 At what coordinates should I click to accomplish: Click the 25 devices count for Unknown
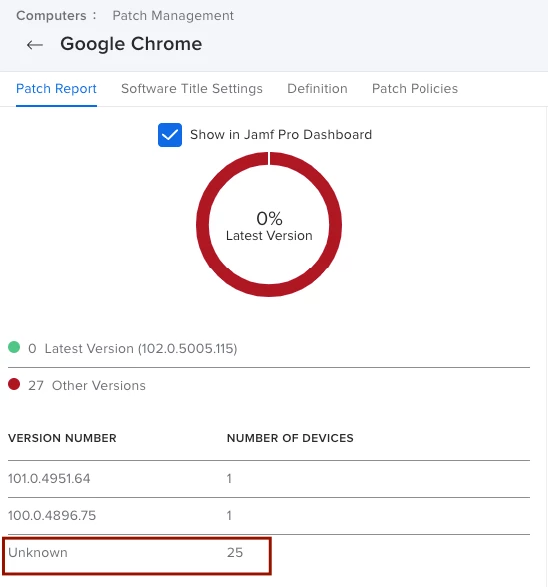click(235, 553)
